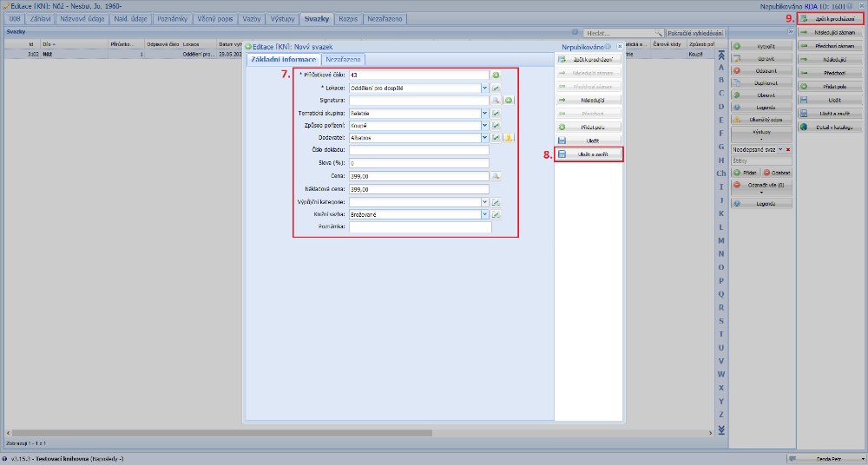Expand the Tematická skupina dropdown
868x465 pixels.
click(484, 114)
